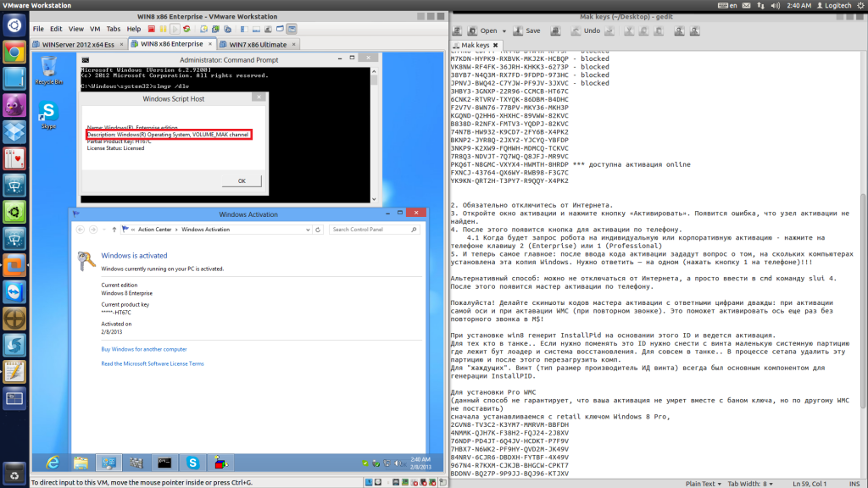The image size is (868, 488).
Task: Expand the gedit Open recent files arrow
Action: (505, 30)
